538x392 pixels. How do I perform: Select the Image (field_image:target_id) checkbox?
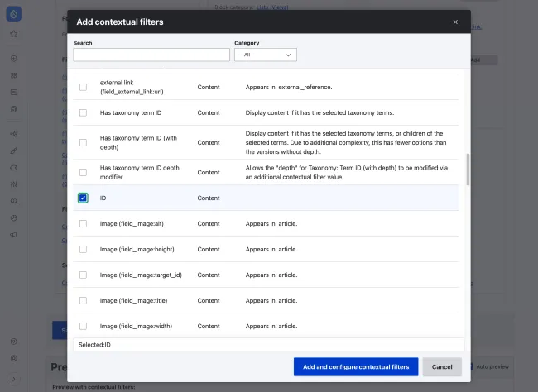click(83, 275)
